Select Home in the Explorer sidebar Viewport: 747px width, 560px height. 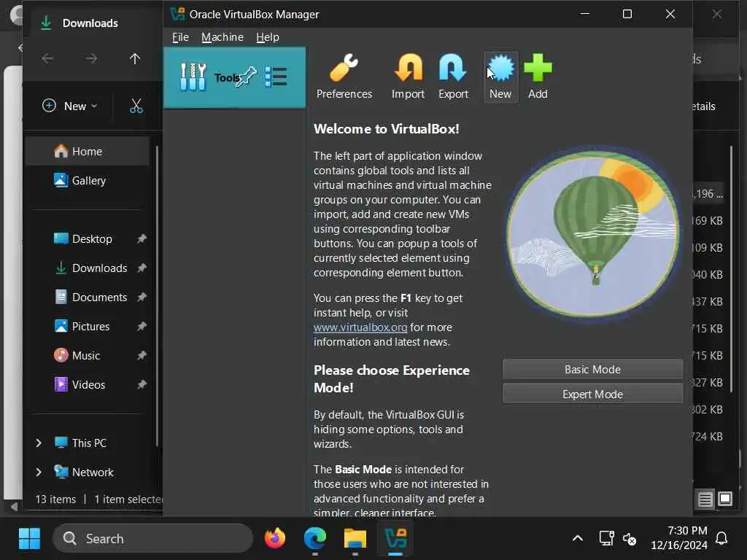88,152
